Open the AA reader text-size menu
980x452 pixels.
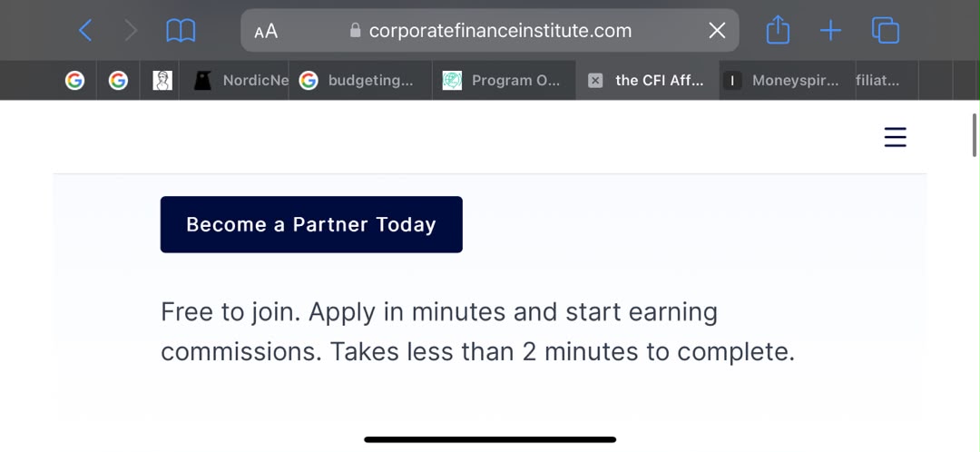(x=266, y=31)
